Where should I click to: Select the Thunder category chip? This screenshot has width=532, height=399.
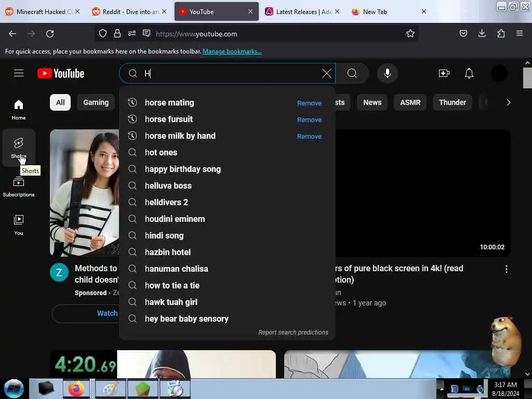[453, 102]
